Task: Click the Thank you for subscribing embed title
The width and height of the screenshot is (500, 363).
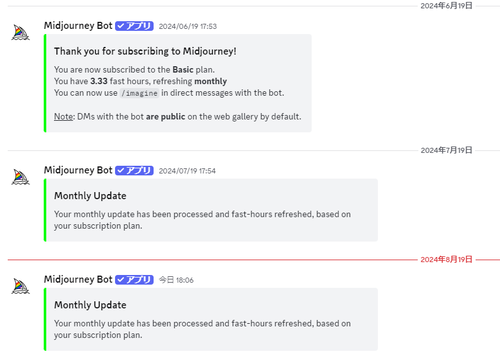Action: (145, 51)
